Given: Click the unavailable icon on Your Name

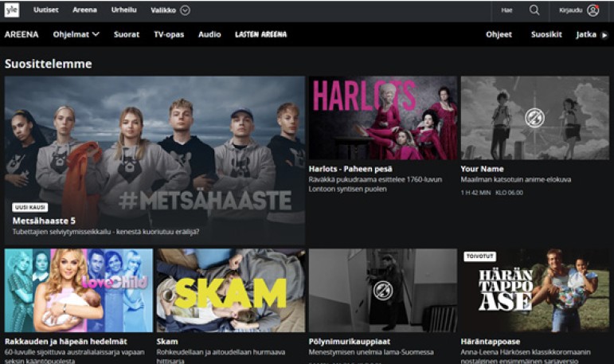Looking at the screenshot, I should coord(534,118).
